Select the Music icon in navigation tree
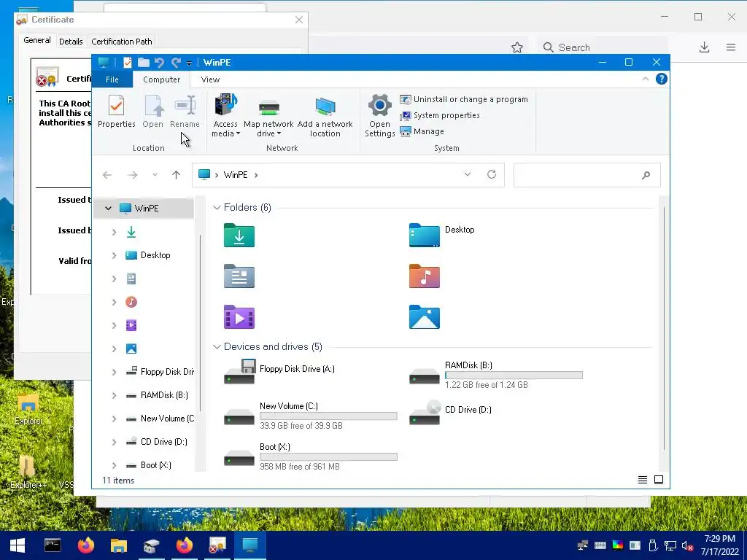The height and width of the screenshot is (560, 747). pos(131,302)
